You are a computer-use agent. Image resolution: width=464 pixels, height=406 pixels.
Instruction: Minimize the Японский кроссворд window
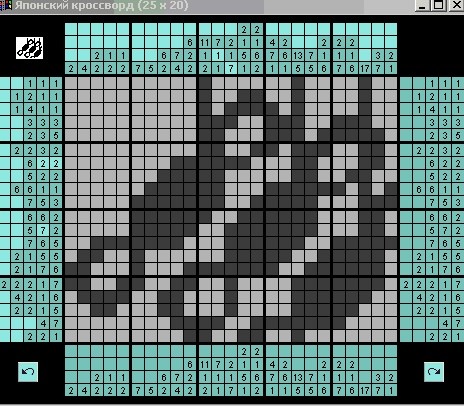pyautogui.click(x=422, y=5)
